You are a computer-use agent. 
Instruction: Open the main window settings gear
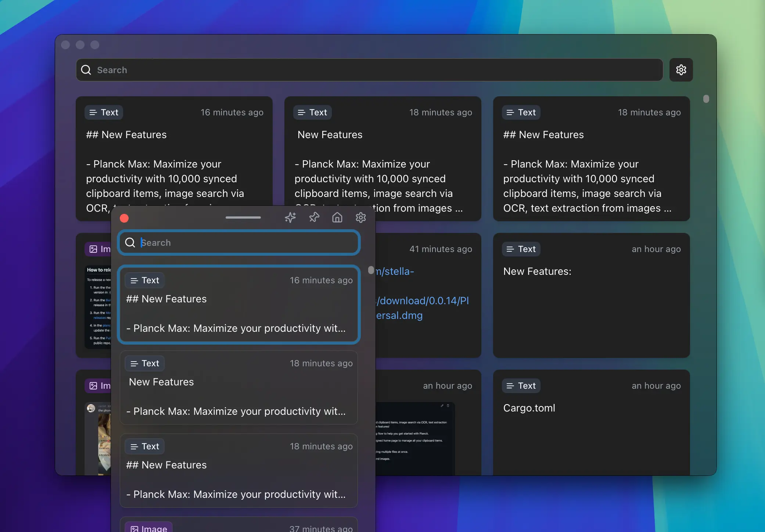pos(680,70)
